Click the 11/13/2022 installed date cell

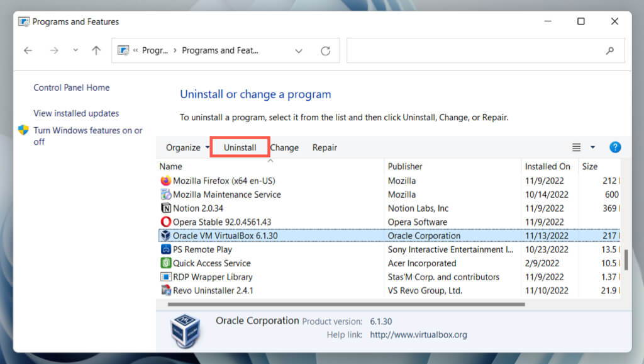pyautogui.click(x=547, y=236)
